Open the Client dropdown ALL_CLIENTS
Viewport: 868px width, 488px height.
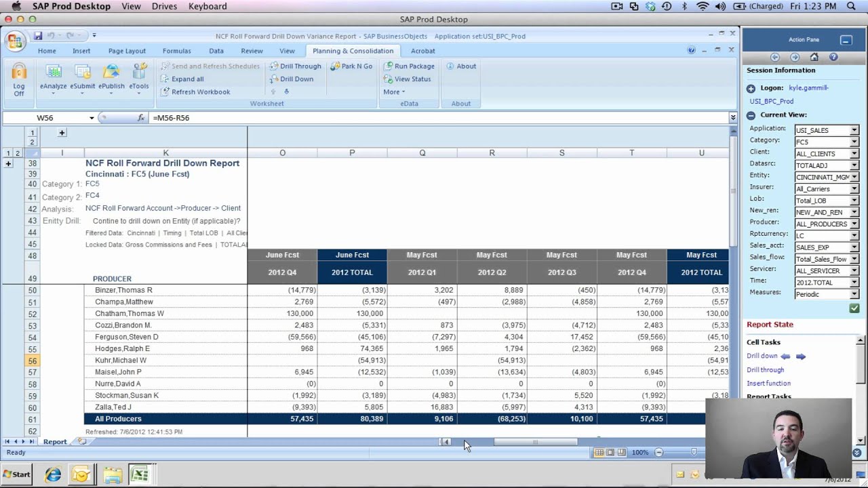[854, 153]
